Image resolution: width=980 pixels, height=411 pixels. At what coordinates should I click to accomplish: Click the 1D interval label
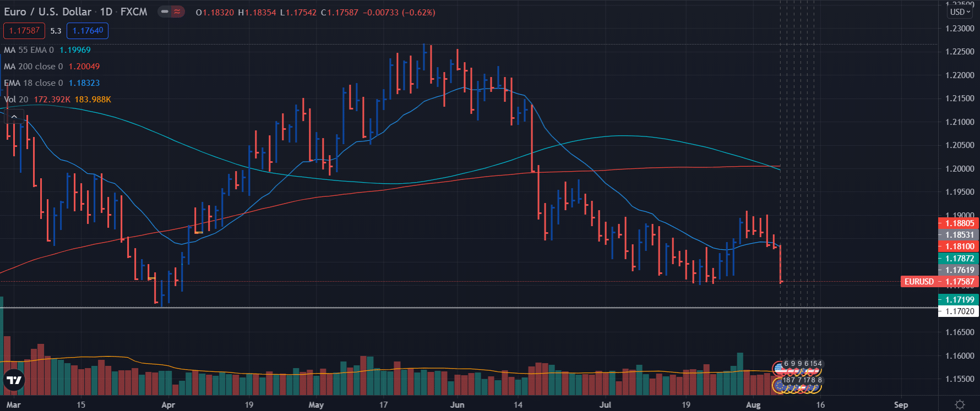(106, 12)
